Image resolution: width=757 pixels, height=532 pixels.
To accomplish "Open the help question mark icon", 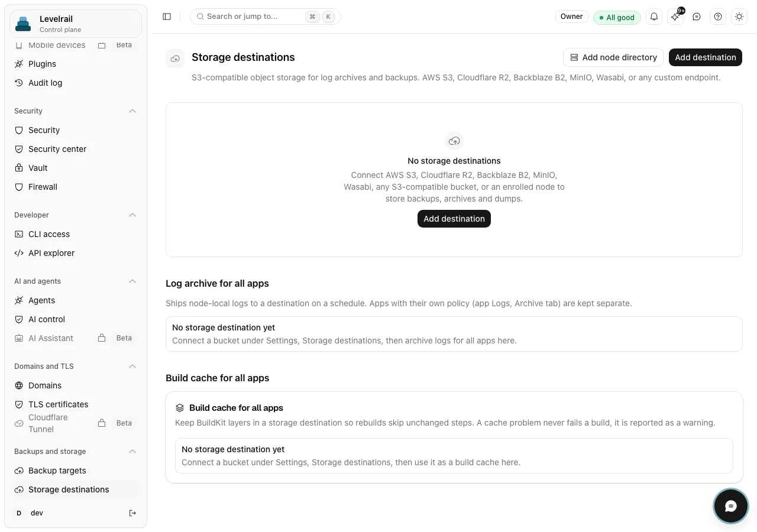I will point(718,17).
